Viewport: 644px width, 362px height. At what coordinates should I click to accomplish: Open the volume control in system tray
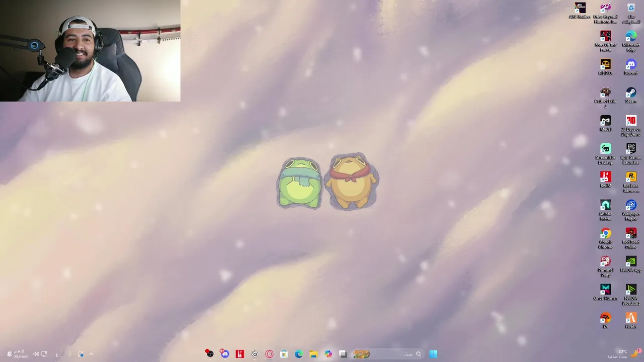point(36,354)
